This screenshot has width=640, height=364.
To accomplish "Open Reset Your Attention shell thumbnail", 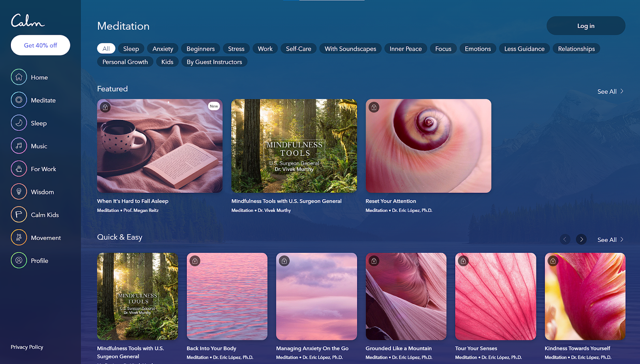I will click(x=428, y=146).
